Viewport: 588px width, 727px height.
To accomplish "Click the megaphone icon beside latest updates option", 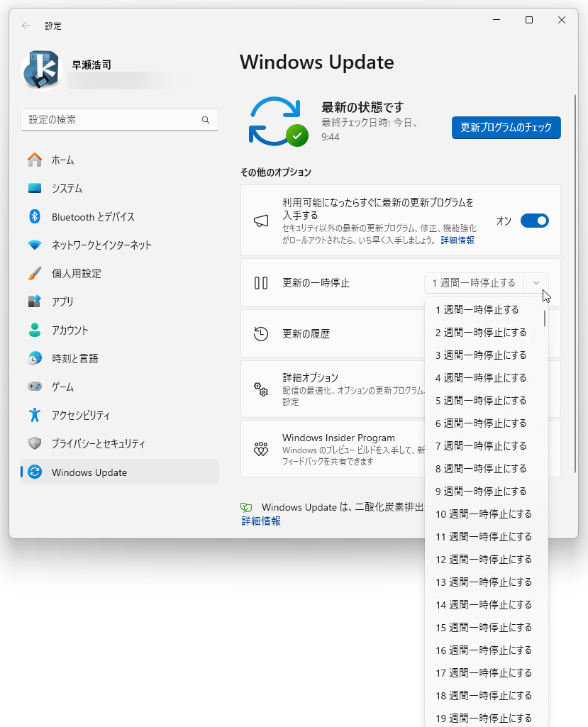I will coord(261,221).
